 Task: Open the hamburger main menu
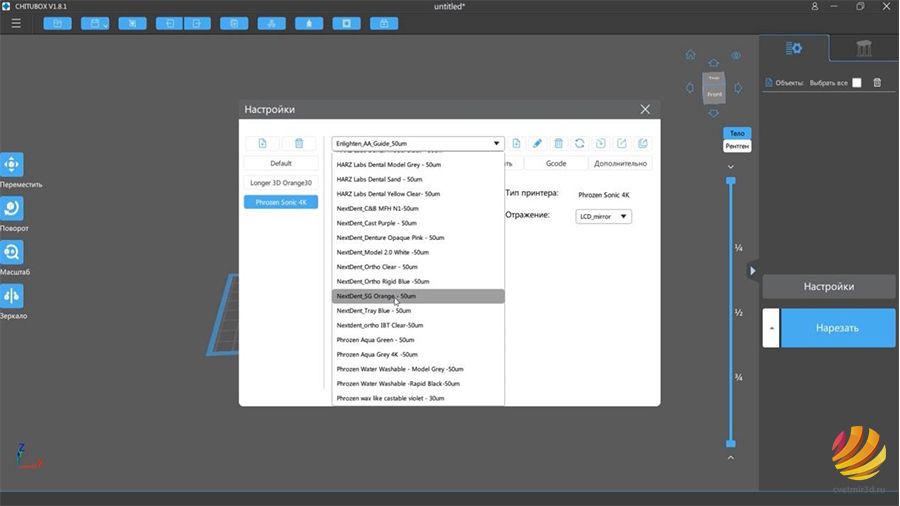click(16, 24)
